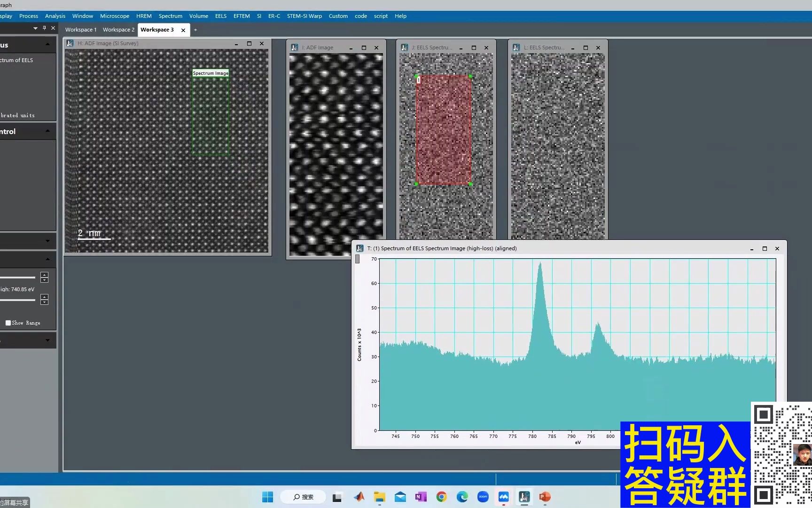Screen dimensions: 812x508
Task: Enable the Show Range checkbox
Action: click(8, 323)
